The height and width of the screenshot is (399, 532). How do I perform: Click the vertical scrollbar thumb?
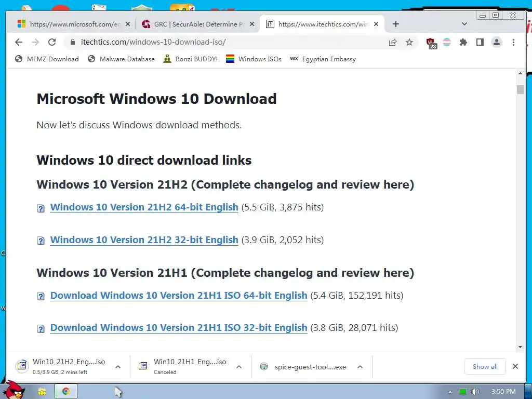click(x=520, y=89)
